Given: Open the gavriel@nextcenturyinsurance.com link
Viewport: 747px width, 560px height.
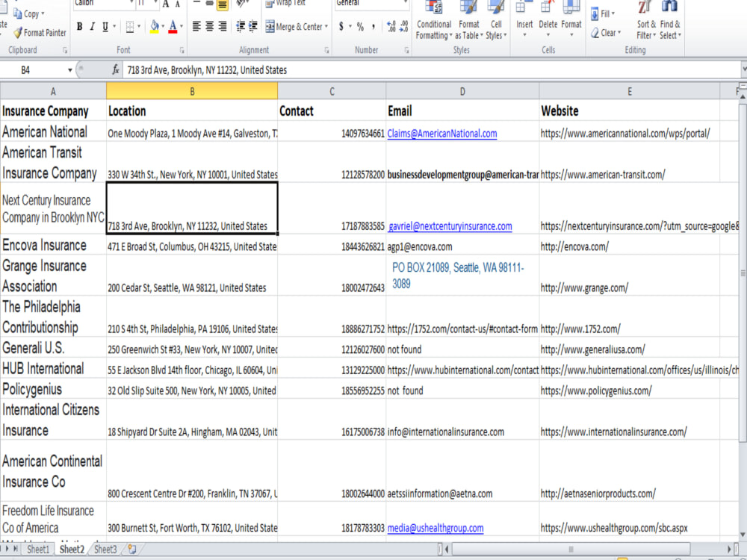Looking at the screenshot, I should 450,226.
